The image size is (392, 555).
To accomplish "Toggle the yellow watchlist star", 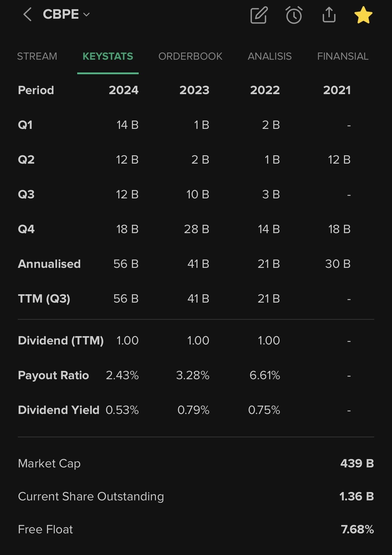I will [363, 15].
